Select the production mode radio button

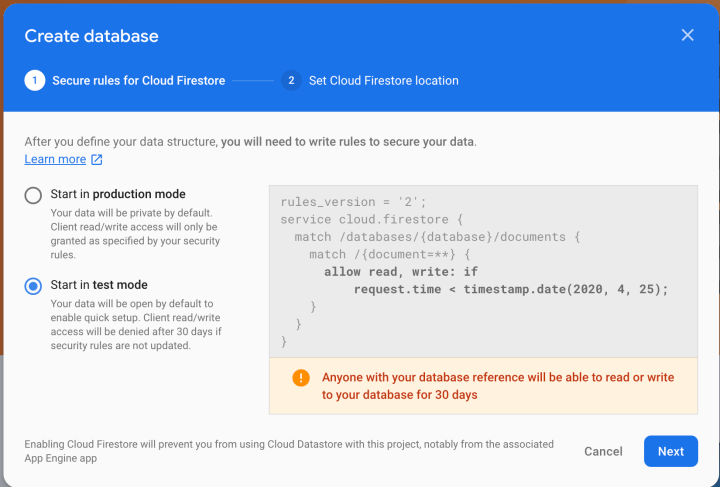pos(34,195)
